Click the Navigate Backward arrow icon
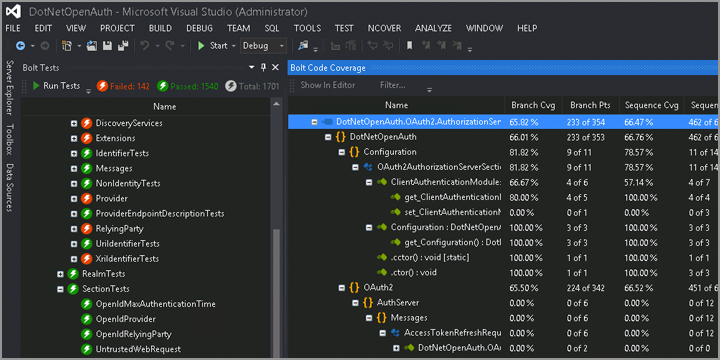This screenshot has width=720, height=360. click(x=20, y=46)
